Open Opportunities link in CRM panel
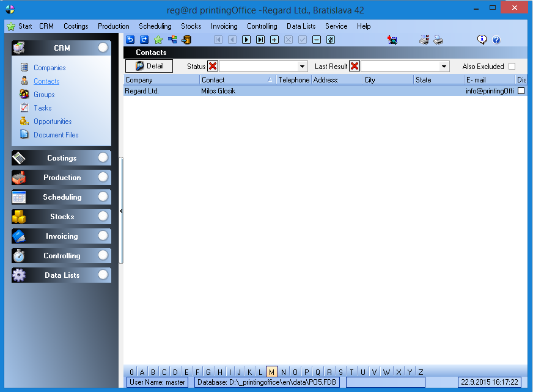 [x=53, y=122]
